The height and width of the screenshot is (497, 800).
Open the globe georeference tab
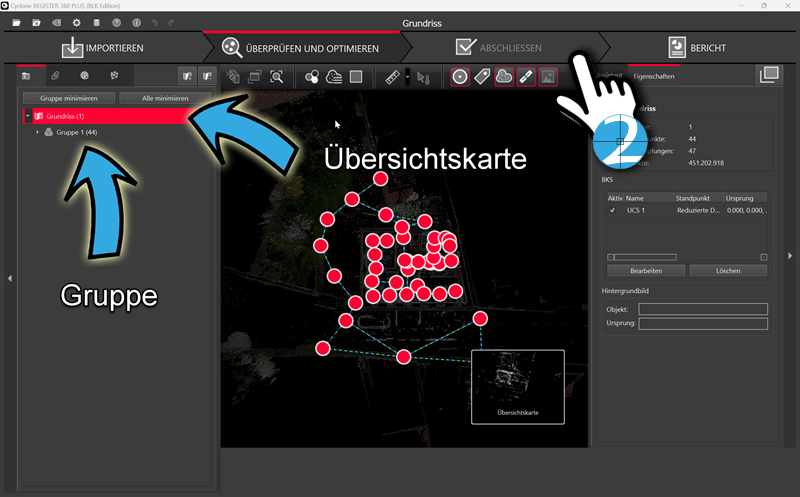coord(84,76)
